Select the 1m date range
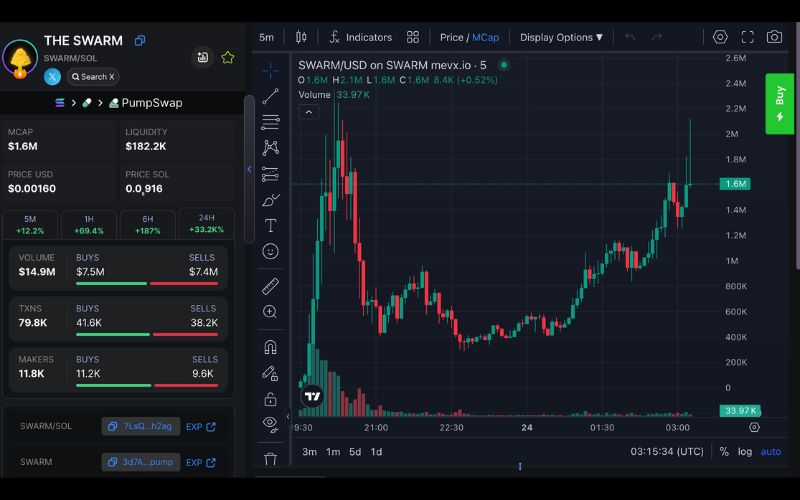The width and height of the screenshot is (800, 500). pos(333,452)
